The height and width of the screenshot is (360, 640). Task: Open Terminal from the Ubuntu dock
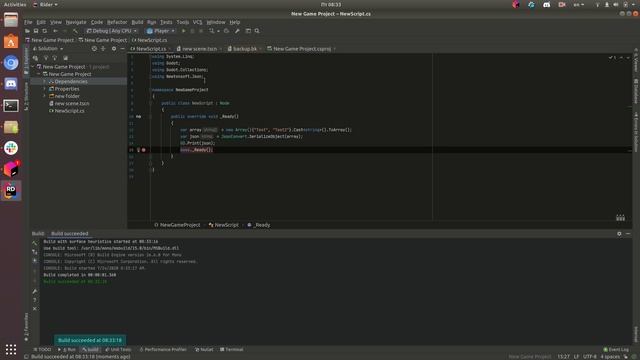point(11,106)
